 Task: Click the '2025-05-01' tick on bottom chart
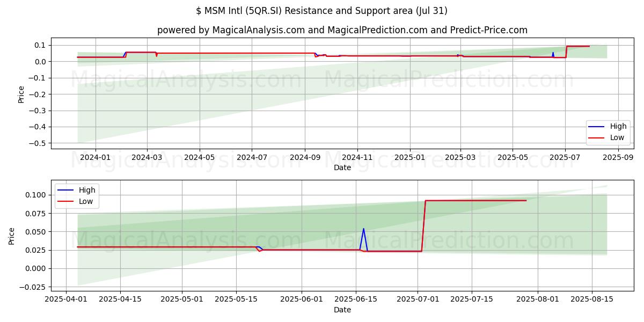click(x=181, y=299)
